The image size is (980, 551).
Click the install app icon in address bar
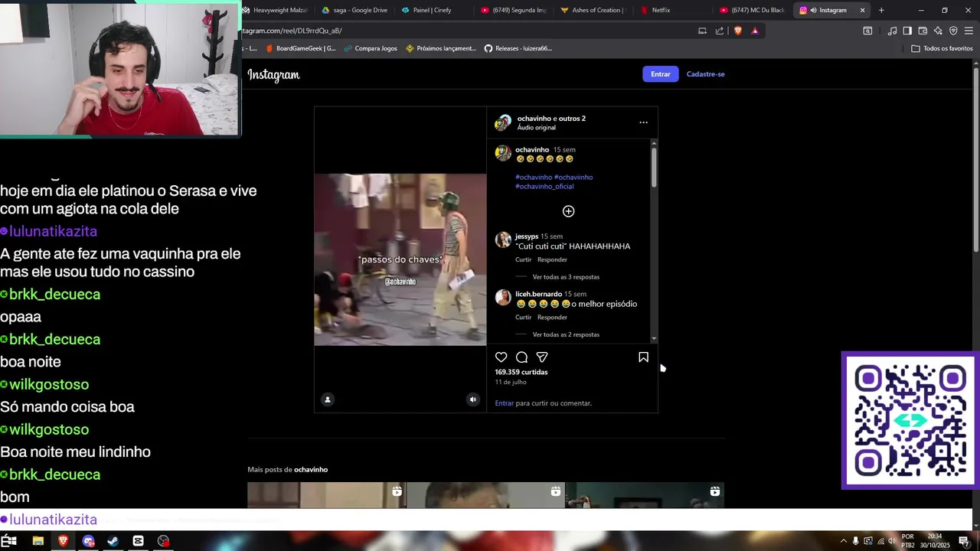coord(702,31)
